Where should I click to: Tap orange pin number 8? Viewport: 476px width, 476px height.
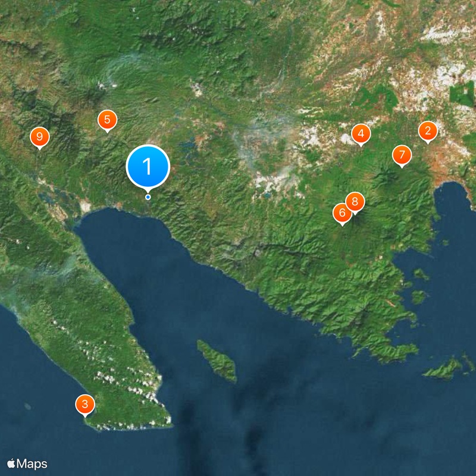(x=355, y=202)
